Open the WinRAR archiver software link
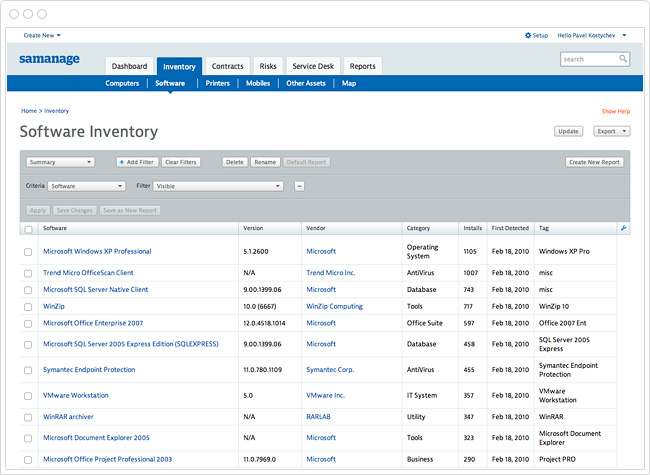This screenshot has height=475, width=650. [68, 417]
